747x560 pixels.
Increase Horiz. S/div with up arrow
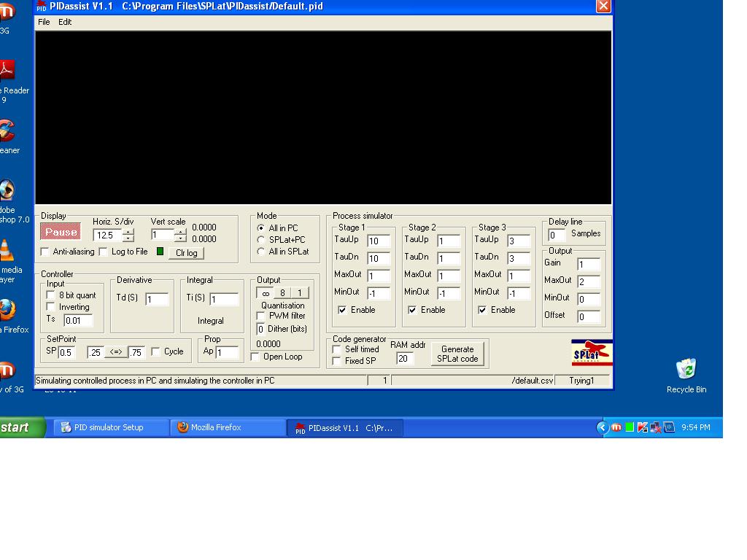click(x=128, y=231)
